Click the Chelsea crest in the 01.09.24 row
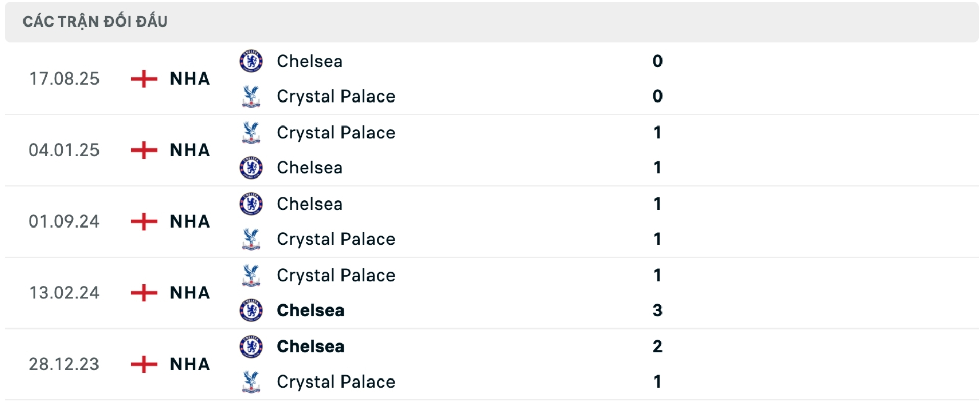 [x=250, y=204]
